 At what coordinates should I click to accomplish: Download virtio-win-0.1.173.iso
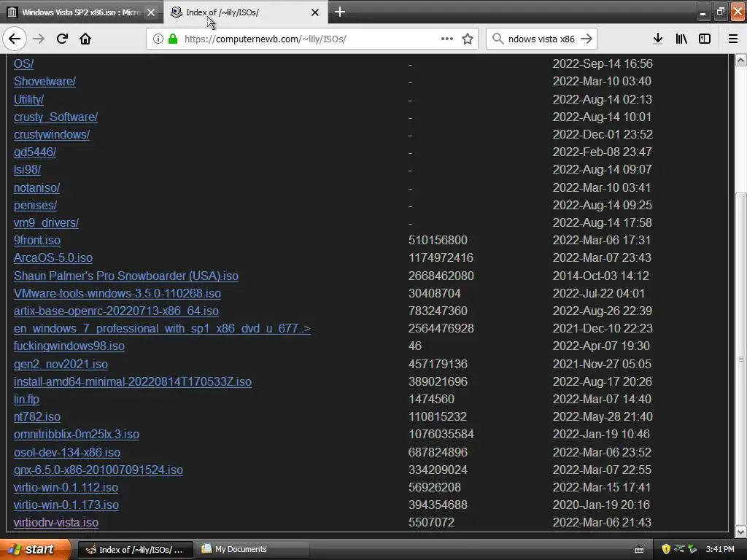[x=66, y=505]
